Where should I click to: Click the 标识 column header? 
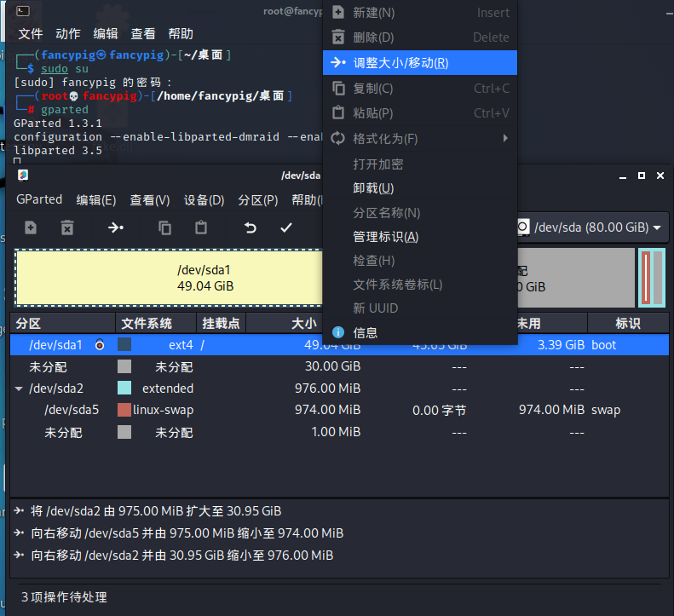(628, 323)
